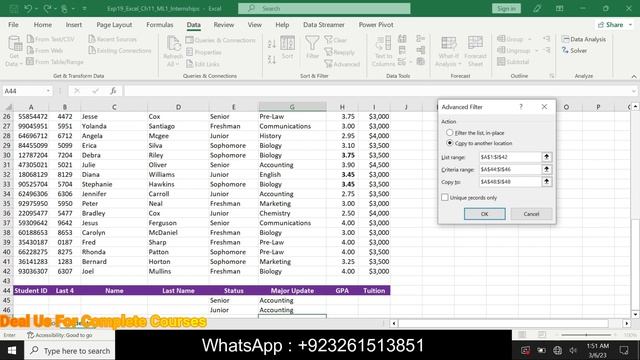Expand Ungroup dropdown arrow
This screenshot has width=640, height=360.
tap(536, 51)
